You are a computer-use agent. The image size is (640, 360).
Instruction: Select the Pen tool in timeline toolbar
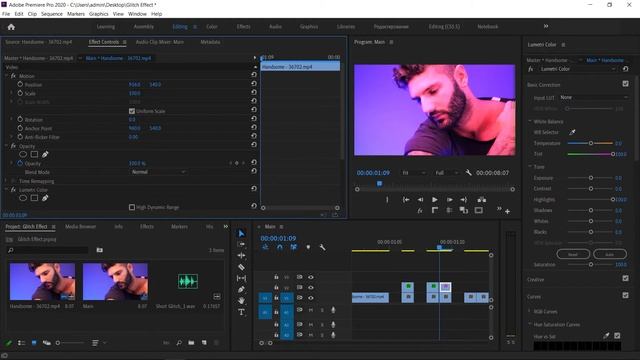[x=241, y=289]
